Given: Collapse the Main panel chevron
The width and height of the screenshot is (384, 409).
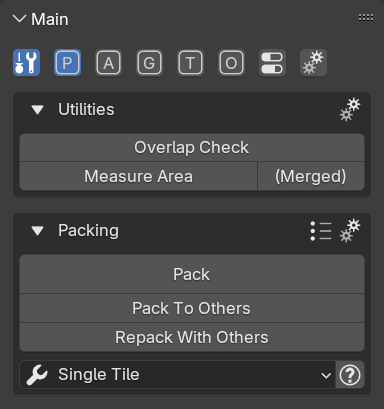Looking at the screenshot, I should tap(19, 19).
